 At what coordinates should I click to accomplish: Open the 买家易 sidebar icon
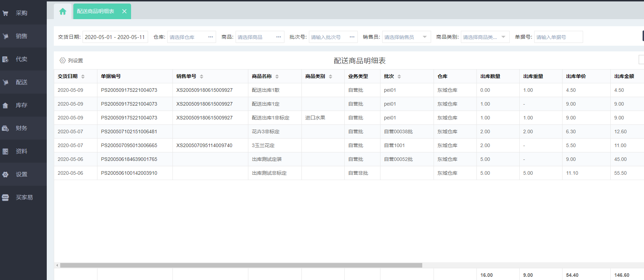coord(5,197)
